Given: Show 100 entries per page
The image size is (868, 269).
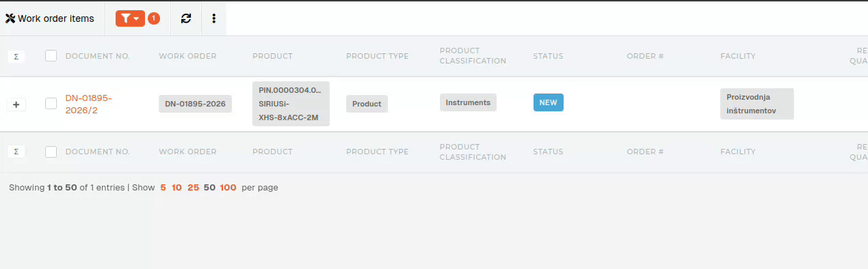Looking at the screenshot, I should [228, 187].
